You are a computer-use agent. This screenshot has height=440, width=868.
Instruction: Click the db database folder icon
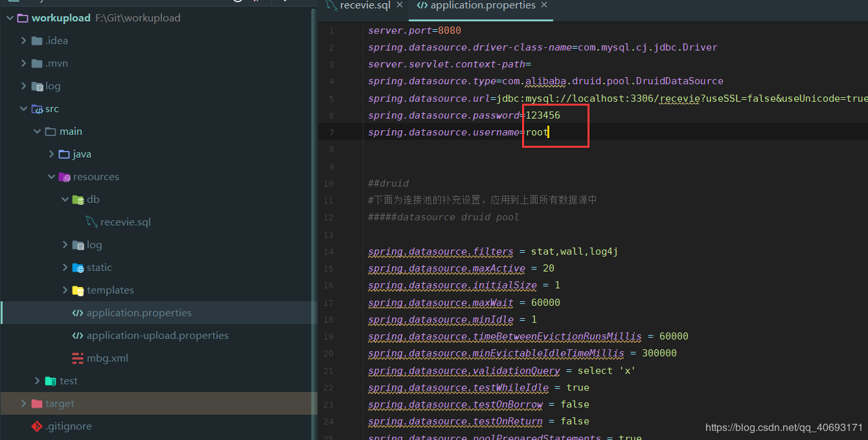click(x=78, y=200)
